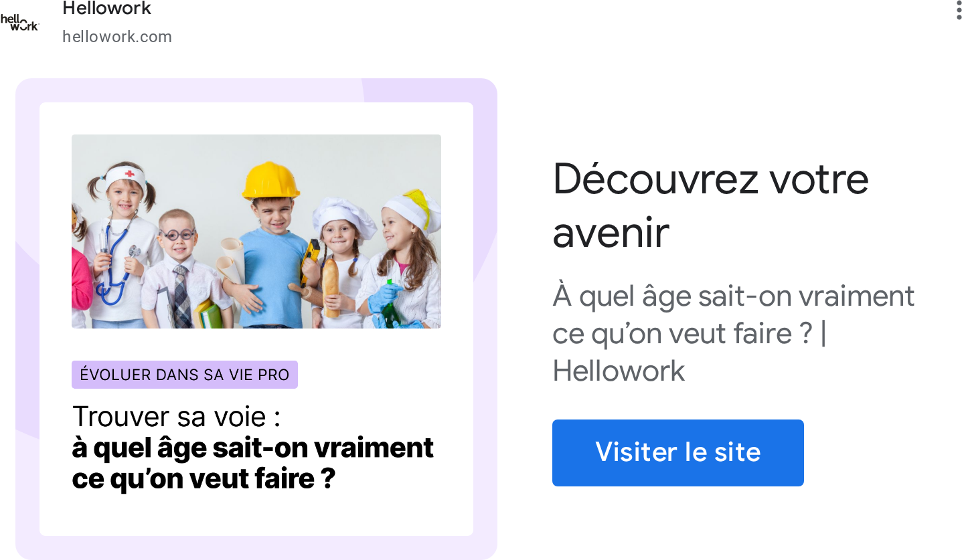962x560 pixels.
Task: Click the "ÉVOLUER DANS SA VIE PRO" tag
Action: coord(184,375)
